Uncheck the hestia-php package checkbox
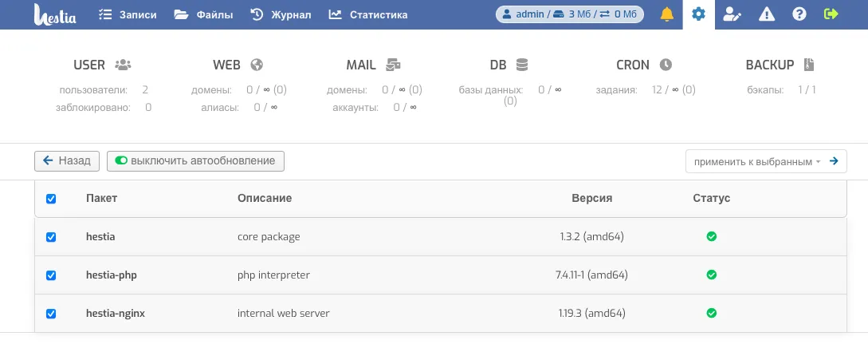 click(x=51, y=275)
